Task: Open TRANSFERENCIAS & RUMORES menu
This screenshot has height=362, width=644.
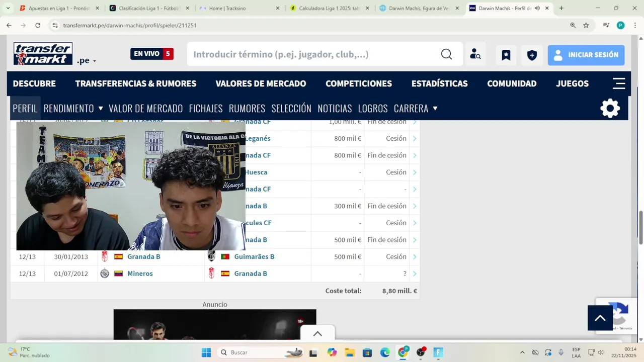Action: click(136, 83)
